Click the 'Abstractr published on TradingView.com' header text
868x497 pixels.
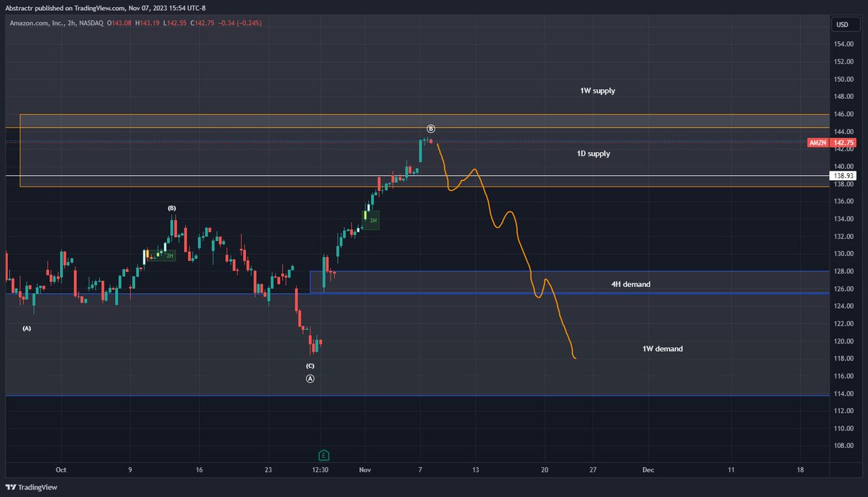pos(66,8)
